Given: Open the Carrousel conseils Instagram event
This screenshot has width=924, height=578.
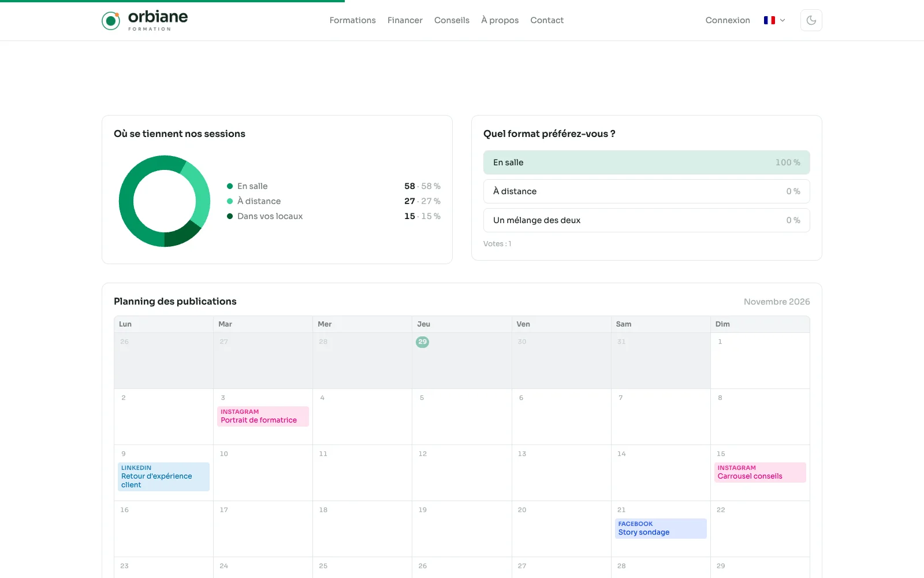Looking at the screenshot, I should pyautogui.click(x=760, y=472).
